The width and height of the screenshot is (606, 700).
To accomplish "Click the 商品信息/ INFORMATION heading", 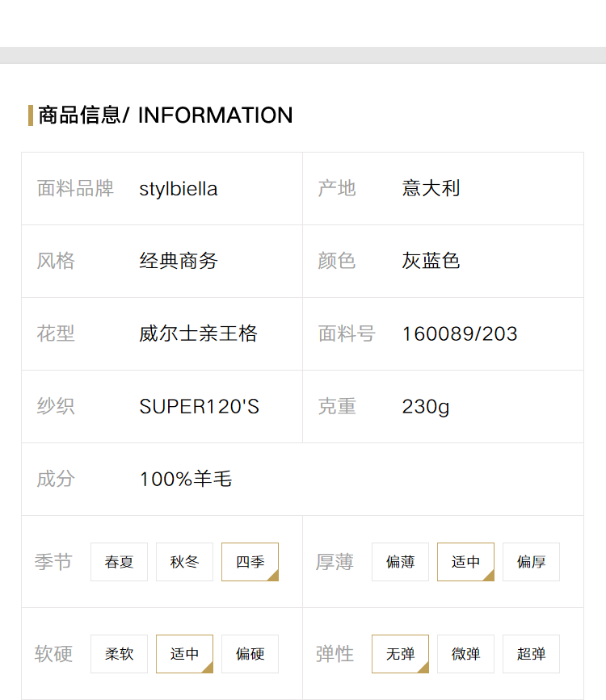I will coord(166,115).
